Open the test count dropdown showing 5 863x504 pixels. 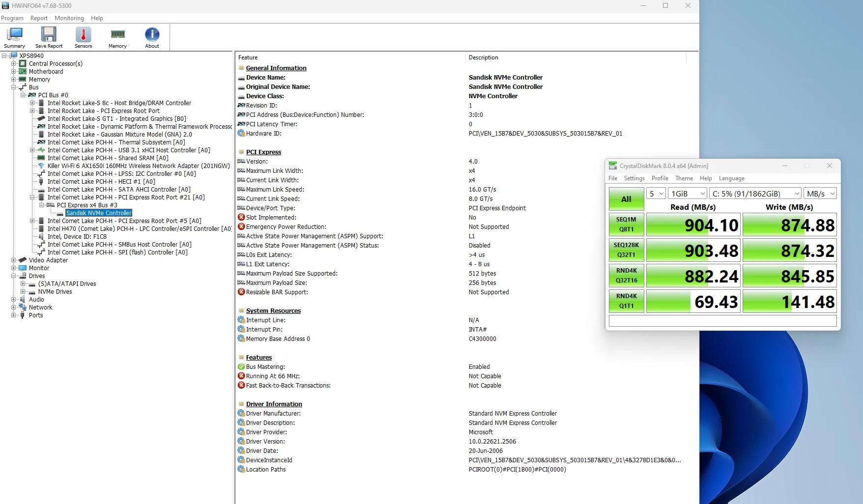tap(656, 194)
